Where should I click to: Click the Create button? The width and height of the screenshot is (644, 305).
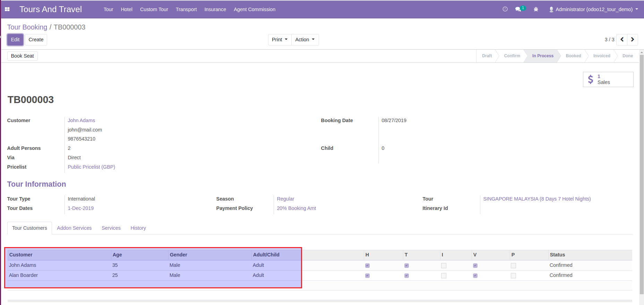tap(36, 40)
